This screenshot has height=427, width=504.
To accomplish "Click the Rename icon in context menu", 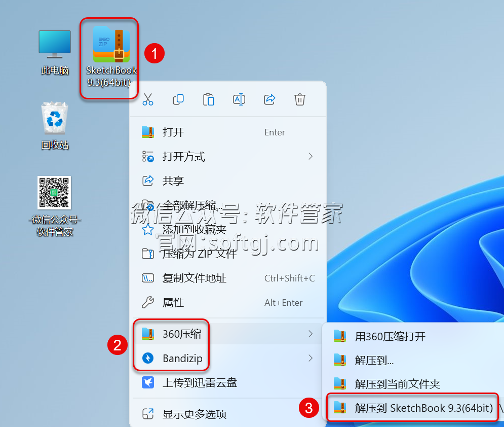I will tap(239, 99).
